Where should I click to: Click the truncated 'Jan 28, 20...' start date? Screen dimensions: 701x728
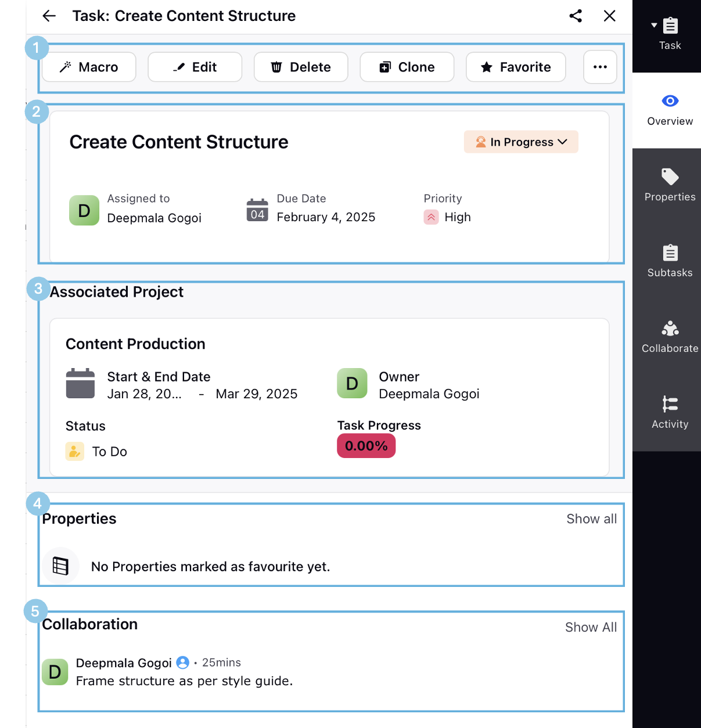(145, 394)
